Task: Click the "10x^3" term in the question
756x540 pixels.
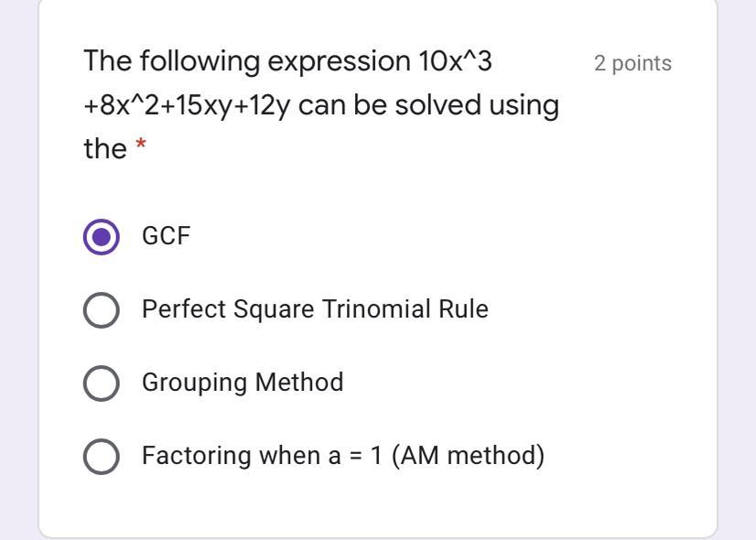Action: coord(453,61)
